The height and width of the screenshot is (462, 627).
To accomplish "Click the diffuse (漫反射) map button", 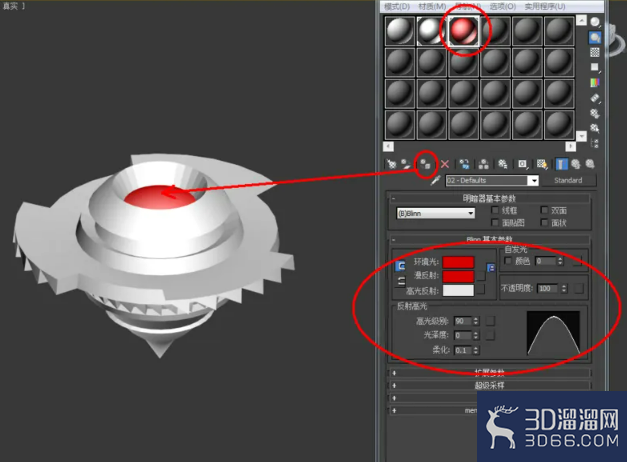I will click(481, 276).
